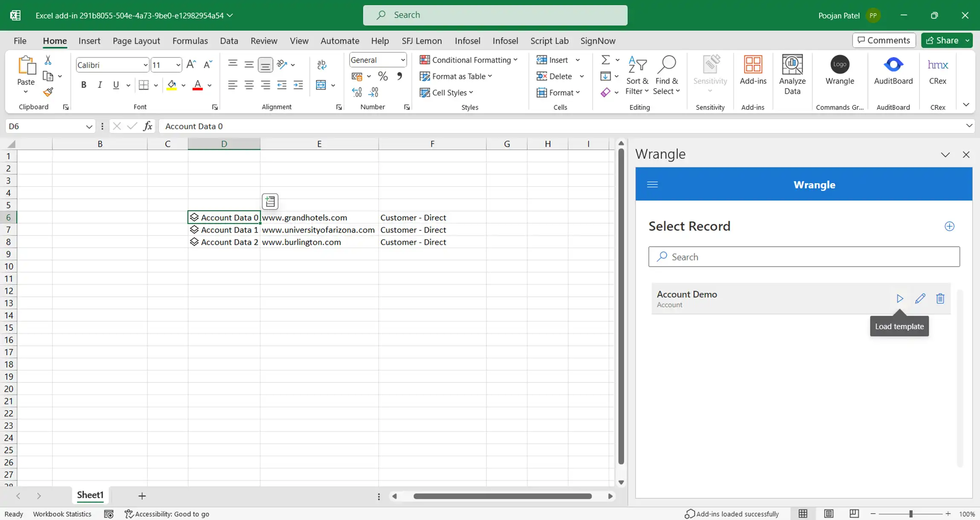Viewport: 980px width, 520px height.
Task: Open the font name dropdown
Action: point(145,65)
